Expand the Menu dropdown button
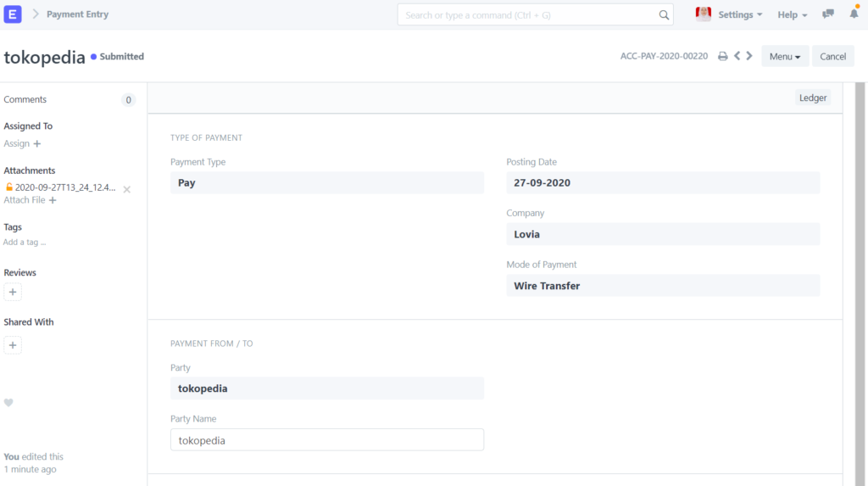 pyautogui.click(x=785, y=56)
